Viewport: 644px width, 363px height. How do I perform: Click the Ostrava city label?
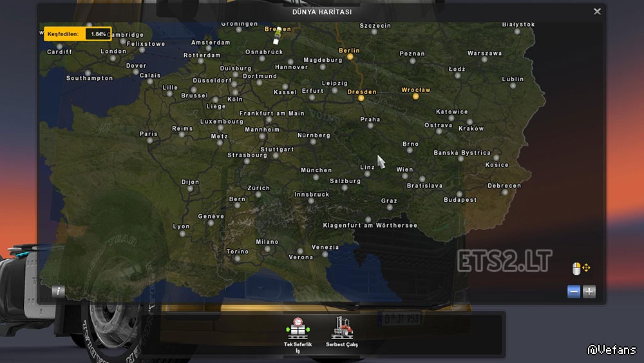[438, 125]
